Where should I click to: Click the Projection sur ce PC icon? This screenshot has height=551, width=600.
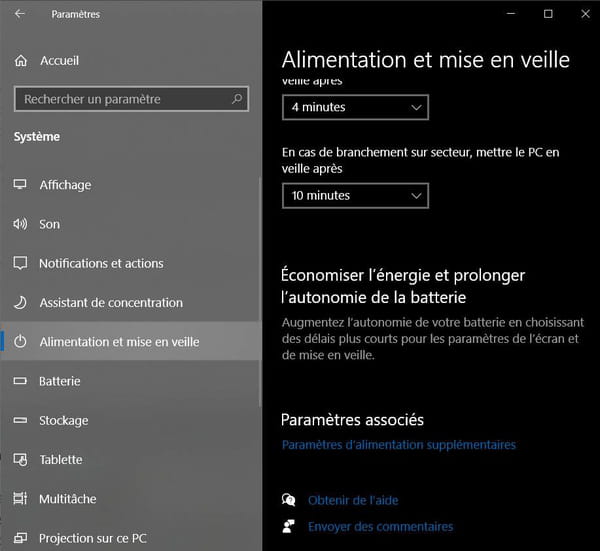point(20,538)
